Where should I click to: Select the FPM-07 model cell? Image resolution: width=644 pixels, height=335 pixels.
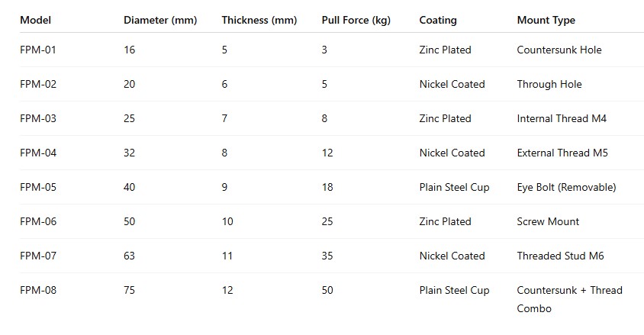38,256
